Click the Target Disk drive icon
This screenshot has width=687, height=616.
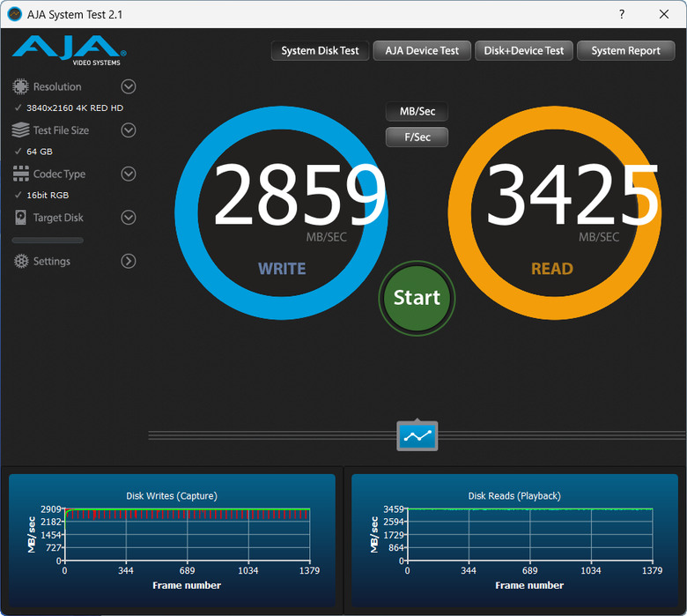point(20,218)
